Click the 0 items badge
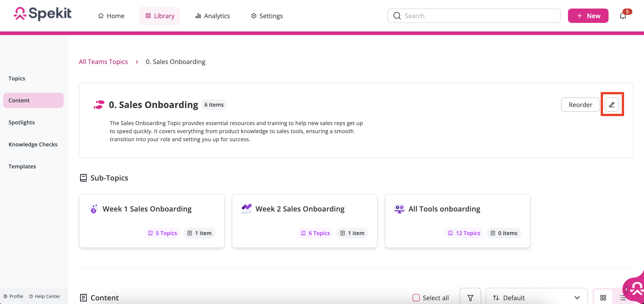The image size is (644, 304). click(504, 233)
